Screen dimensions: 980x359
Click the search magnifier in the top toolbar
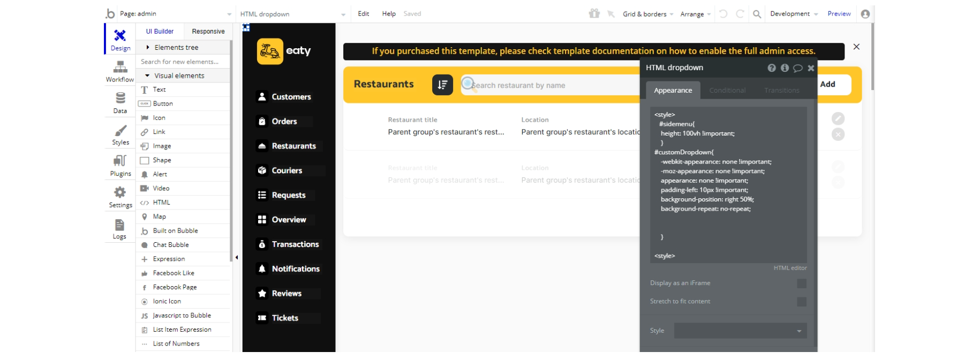757,14
